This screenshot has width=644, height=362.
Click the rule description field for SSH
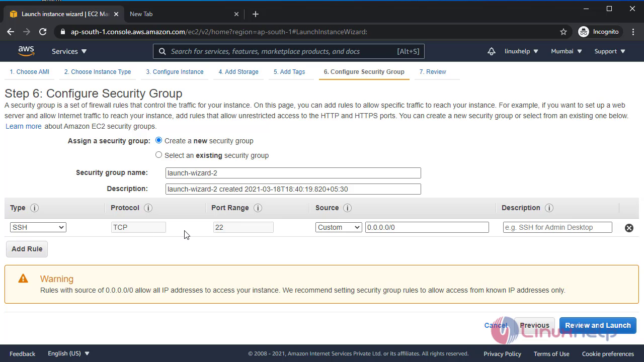[557, 227]
